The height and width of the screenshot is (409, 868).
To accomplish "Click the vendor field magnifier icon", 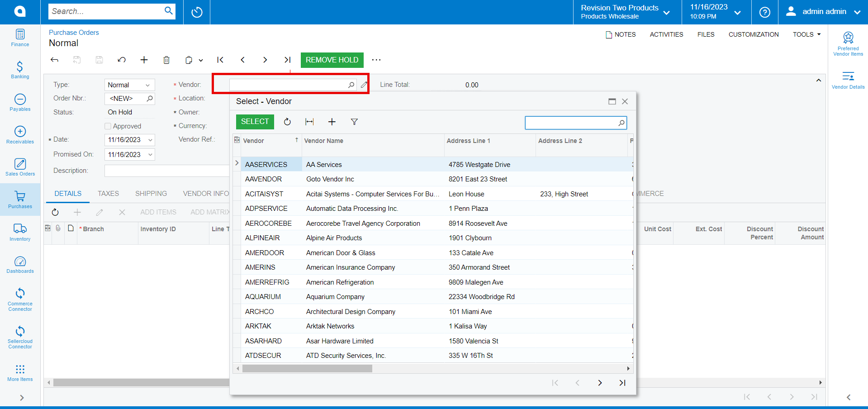I will point(351,85).
